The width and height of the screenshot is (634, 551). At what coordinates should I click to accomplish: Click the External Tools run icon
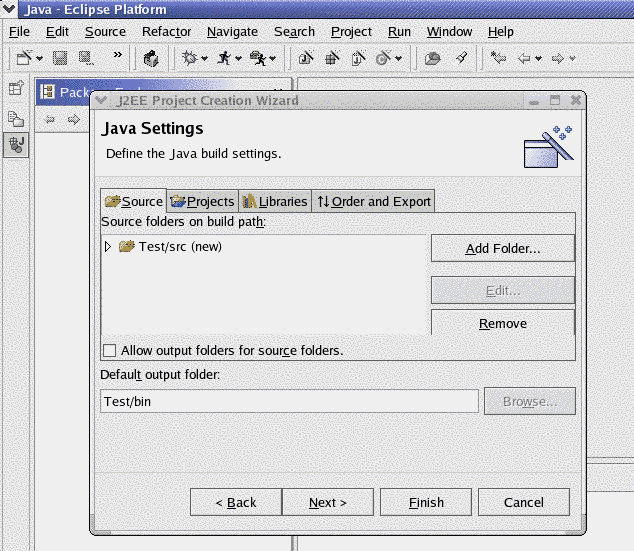pos(258,58)
